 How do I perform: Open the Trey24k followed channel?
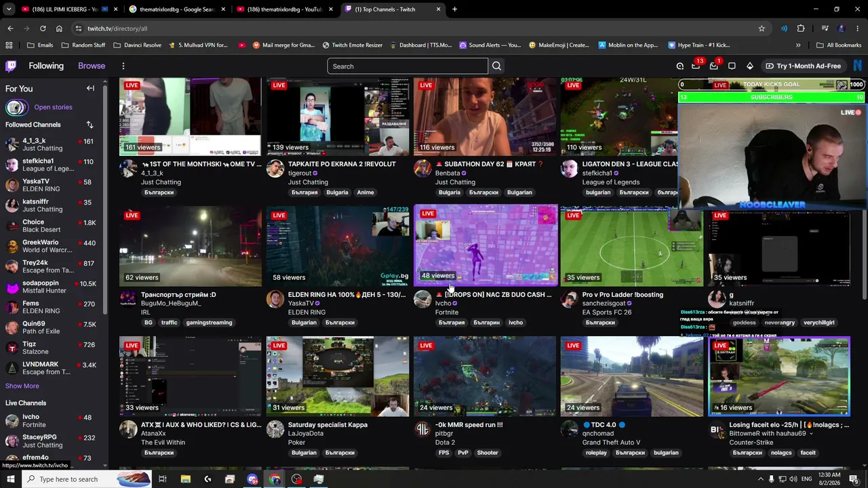[x=53, y=267]
